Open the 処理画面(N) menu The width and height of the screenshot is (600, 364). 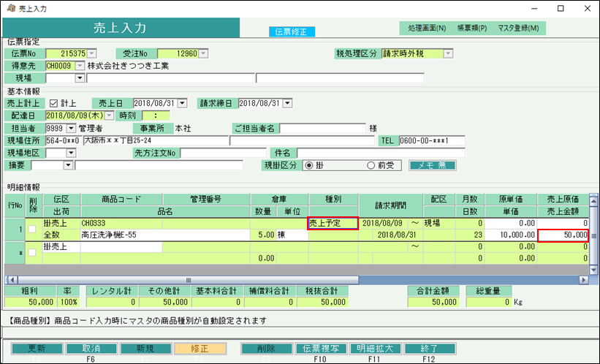pos(427,28)
